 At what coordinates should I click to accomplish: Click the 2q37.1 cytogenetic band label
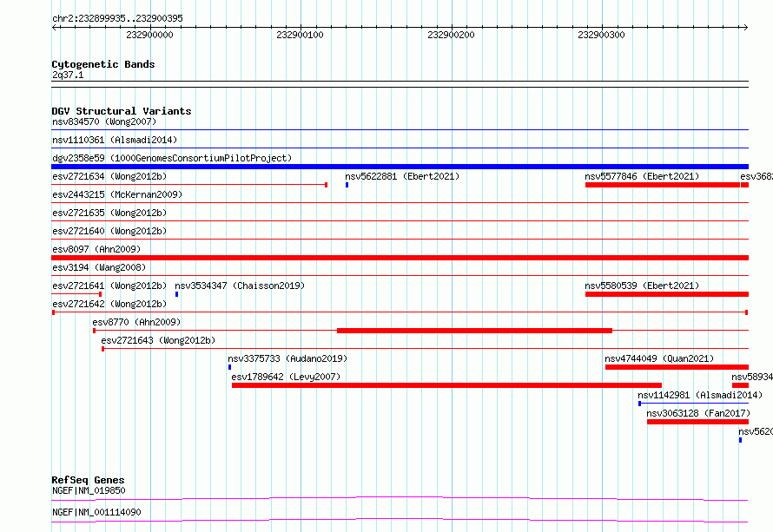pos(68,75)
